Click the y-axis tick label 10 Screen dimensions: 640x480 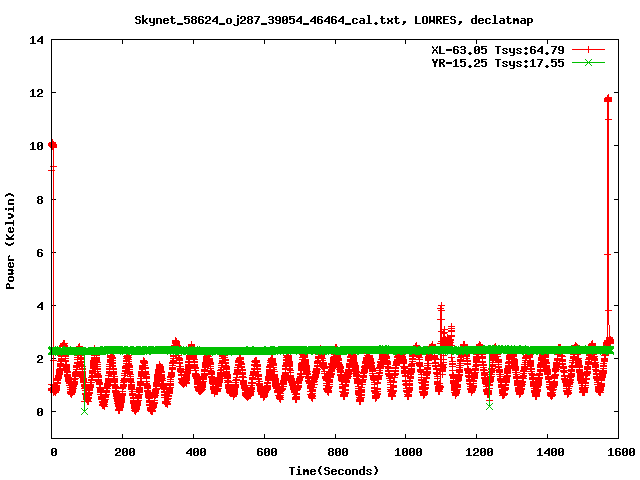tap(36, 146)
